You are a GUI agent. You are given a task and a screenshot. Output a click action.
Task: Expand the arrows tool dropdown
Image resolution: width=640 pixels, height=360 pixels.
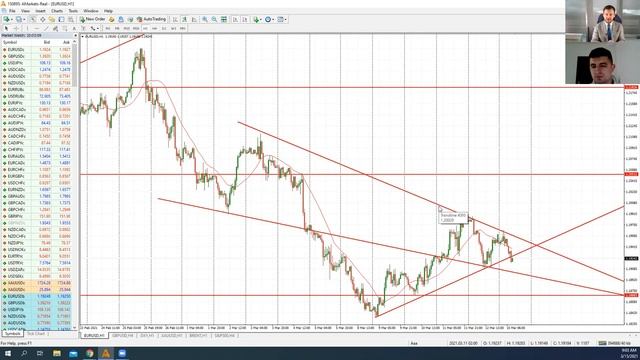click(98, 29)
